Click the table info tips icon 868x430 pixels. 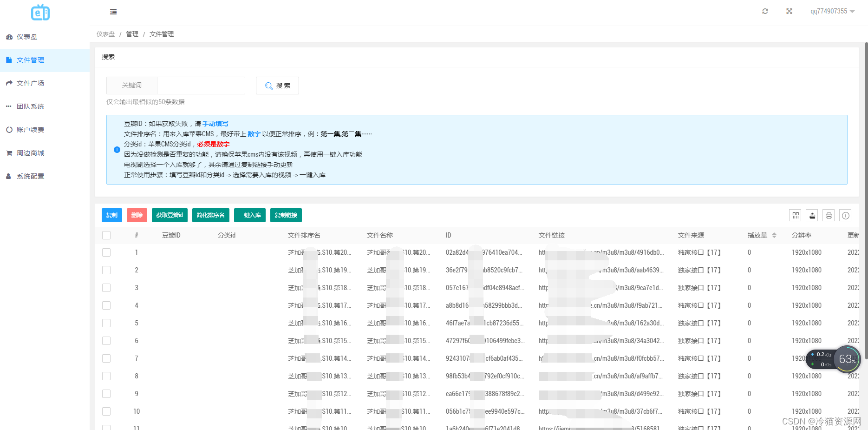tap(846, 215)
